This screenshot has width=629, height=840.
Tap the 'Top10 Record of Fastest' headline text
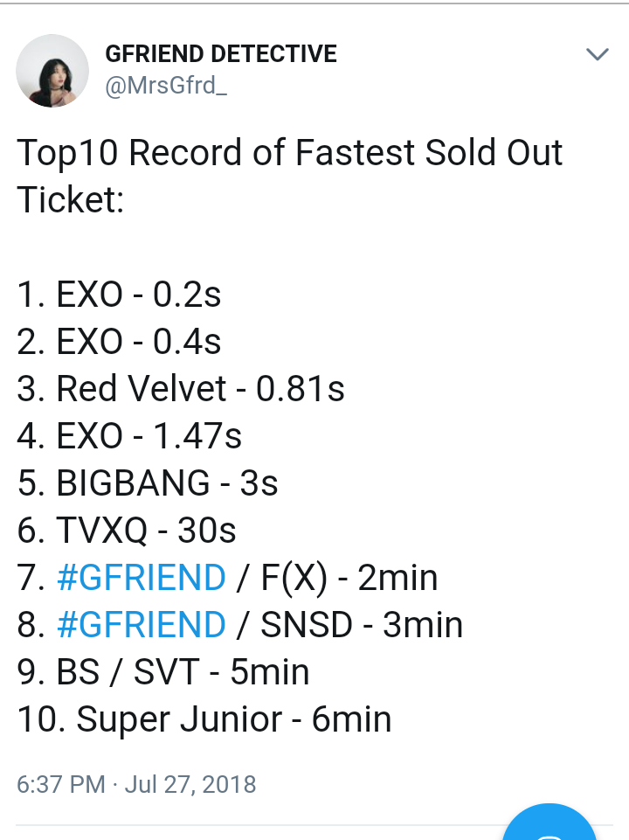tap(217, 153)
